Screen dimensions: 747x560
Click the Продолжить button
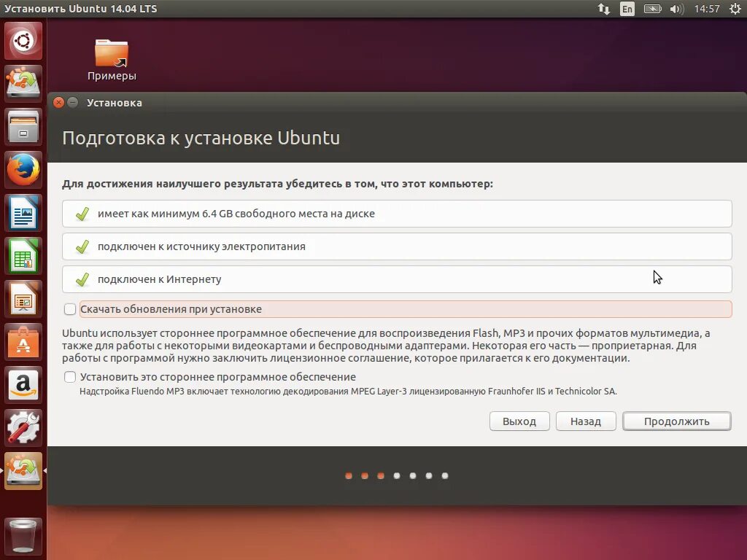point(676,421)
